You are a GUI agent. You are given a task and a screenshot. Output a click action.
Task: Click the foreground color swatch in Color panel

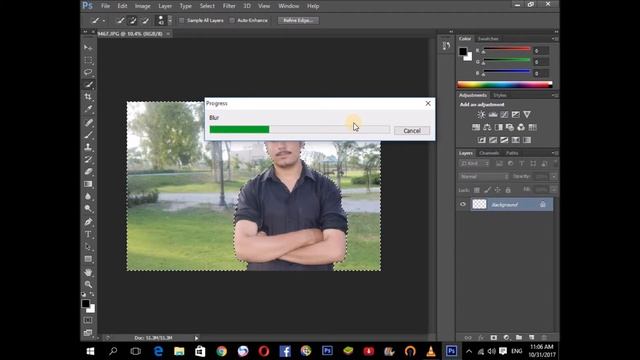[x=462, y=51]
